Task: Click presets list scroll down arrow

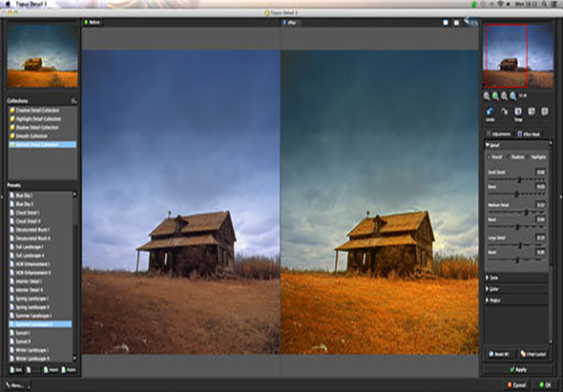Action: (74, 358)
